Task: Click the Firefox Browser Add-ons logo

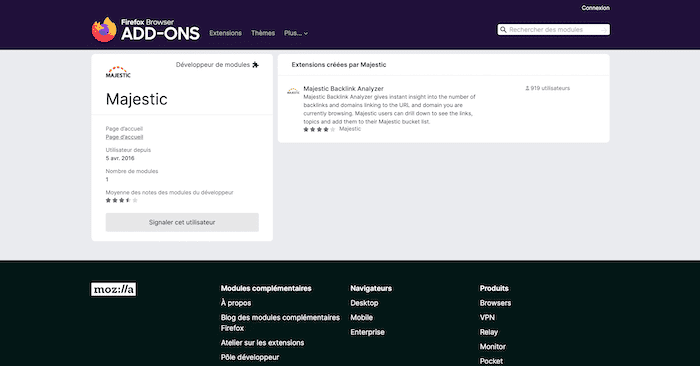Action: 146,29
